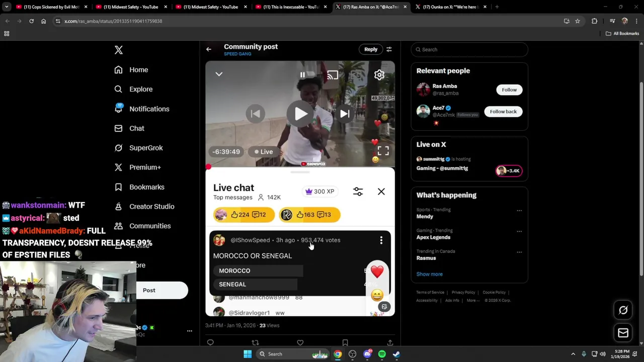
Task: Open All Bookmarks folder
Action: pyautogui.click(x=622, y=34)
